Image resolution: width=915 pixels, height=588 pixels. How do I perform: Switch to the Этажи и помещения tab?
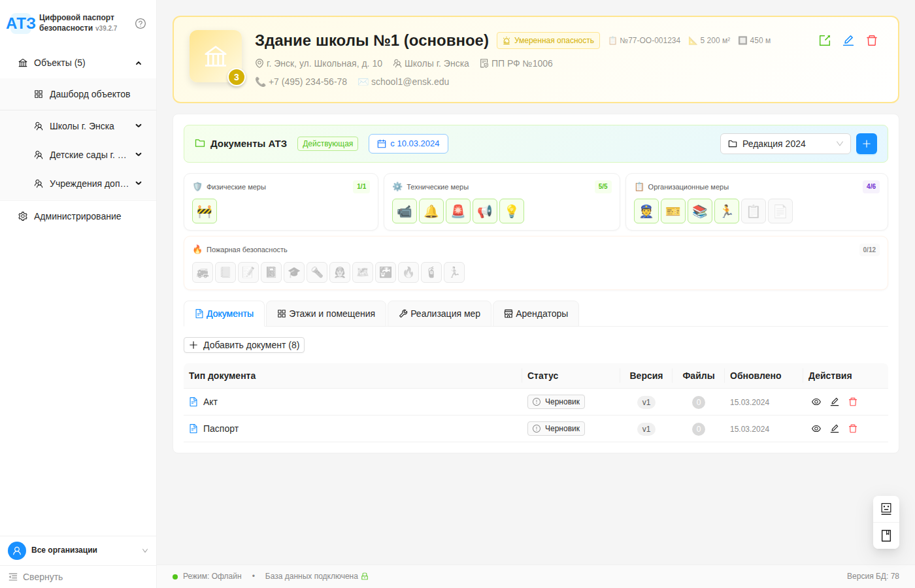[325, 313]
